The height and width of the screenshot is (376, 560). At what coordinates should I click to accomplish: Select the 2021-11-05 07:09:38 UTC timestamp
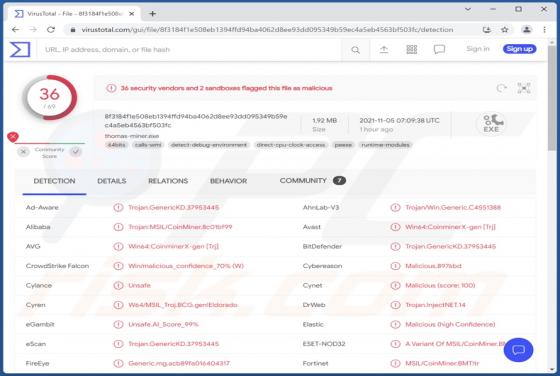click(399, 121)
